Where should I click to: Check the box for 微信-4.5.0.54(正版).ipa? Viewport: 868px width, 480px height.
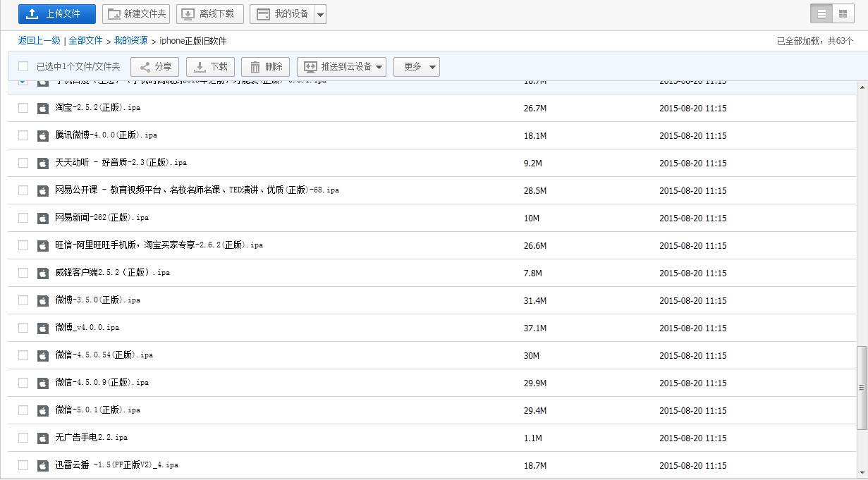(x=23, y=355)
